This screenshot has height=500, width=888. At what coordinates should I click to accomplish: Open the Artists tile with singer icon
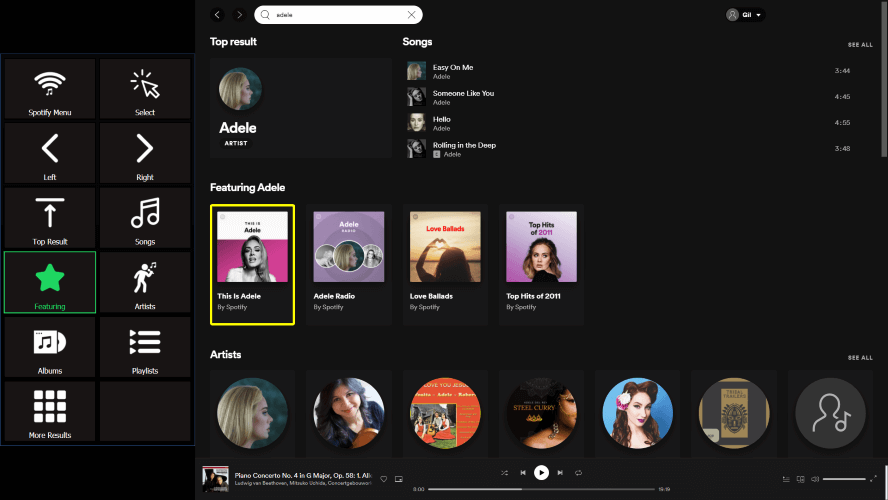pyautogui.click(x=145, y=282)
